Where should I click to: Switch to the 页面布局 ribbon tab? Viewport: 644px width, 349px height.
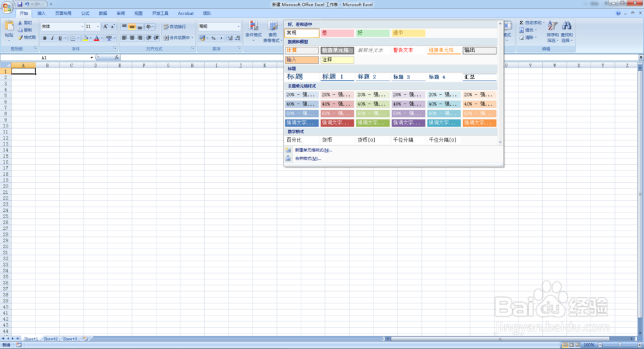coord(63,14)
